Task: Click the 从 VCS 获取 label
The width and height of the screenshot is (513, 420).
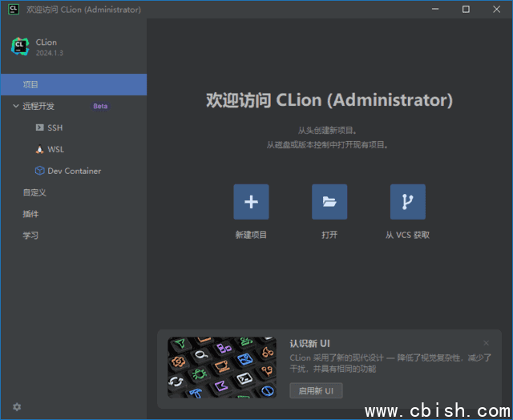Action: coord(407,235)
